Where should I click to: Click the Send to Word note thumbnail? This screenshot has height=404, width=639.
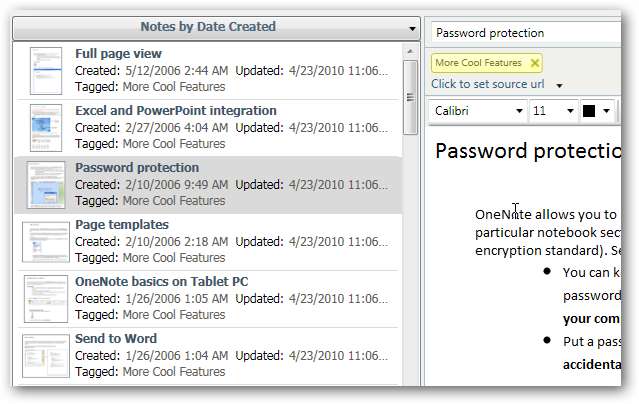pyautogui.click(x=45, y=355)
